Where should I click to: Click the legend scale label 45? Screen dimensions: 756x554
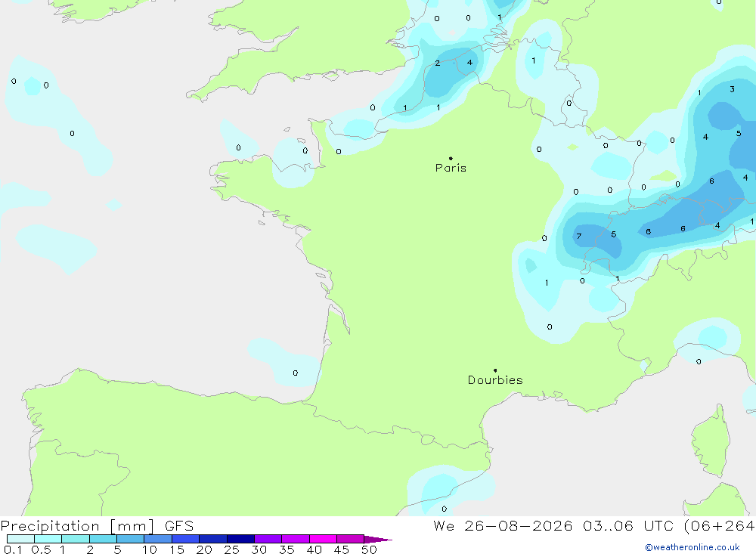pos(342,549)
